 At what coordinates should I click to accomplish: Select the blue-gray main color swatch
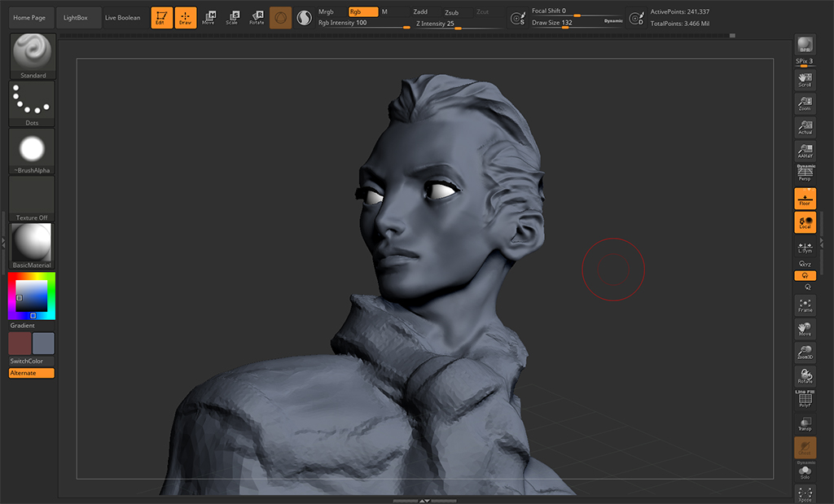[43, 344]
